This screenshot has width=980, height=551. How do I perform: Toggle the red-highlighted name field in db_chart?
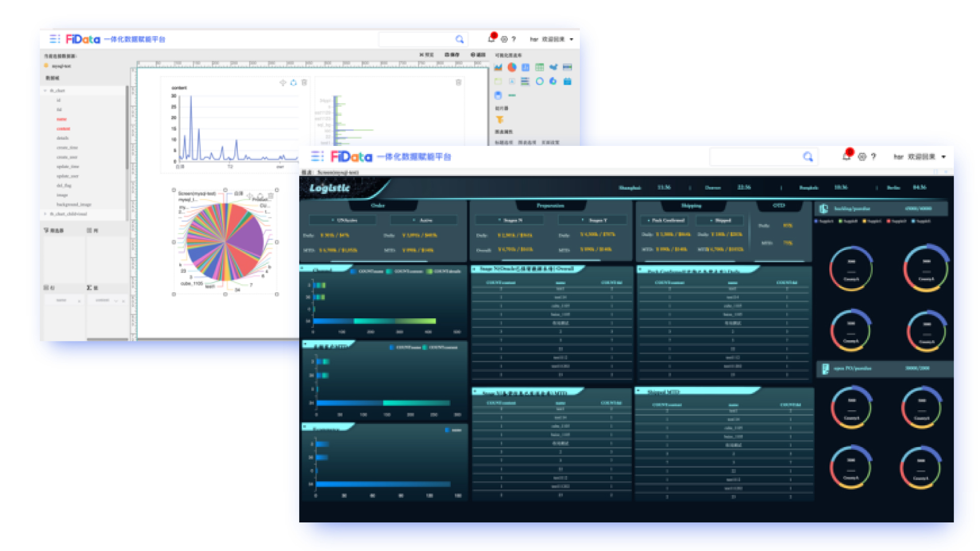[61, 119]
